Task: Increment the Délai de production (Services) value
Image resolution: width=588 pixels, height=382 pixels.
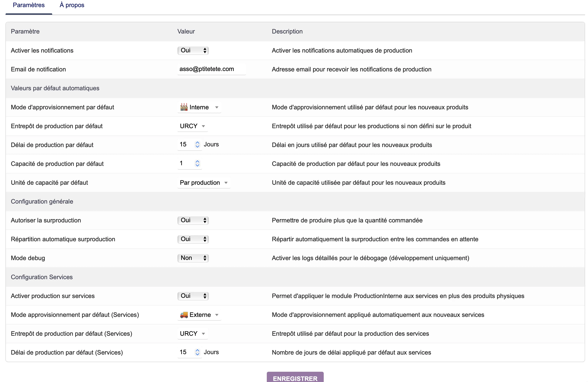Action: tap(197, 350)
